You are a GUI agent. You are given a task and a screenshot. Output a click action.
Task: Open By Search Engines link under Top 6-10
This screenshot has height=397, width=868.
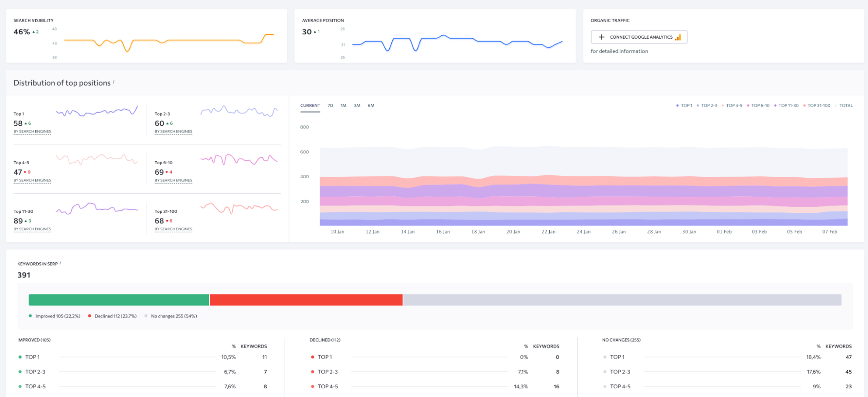point(173,180)
